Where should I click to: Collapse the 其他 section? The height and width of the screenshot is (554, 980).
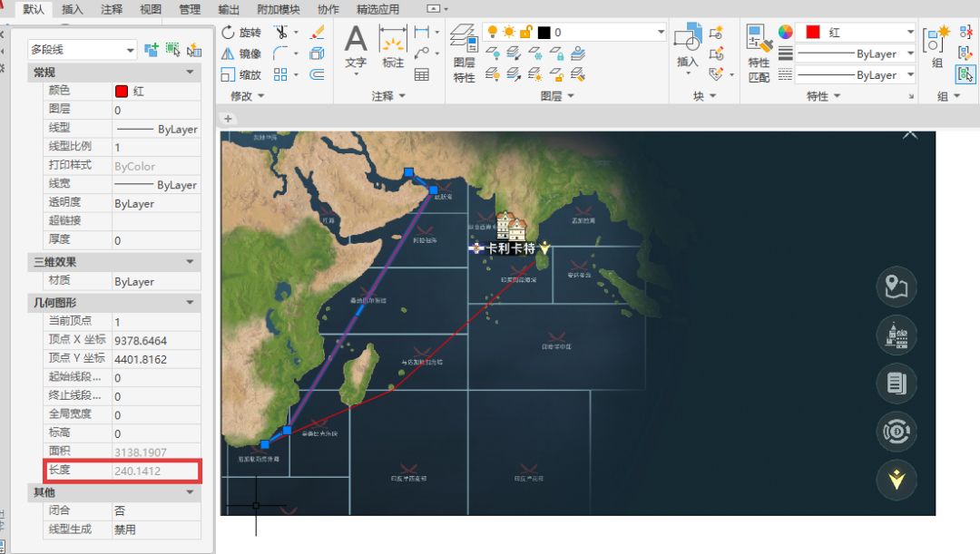[190, 492]
